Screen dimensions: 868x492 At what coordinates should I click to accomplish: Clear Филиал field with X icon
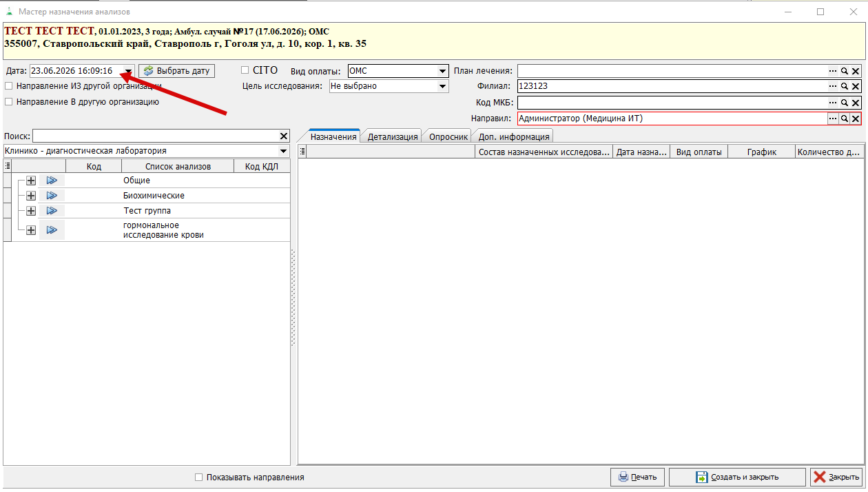(856, 87)
